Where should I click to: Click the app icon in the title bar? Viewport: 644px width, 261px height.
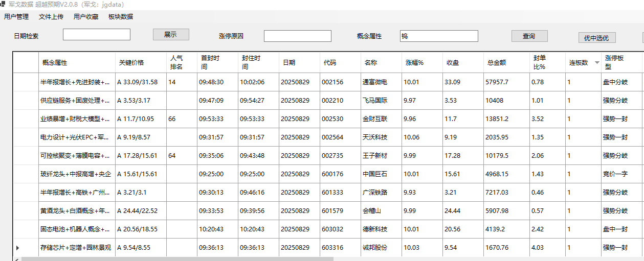pyautogui.click(x=3, y=4)
